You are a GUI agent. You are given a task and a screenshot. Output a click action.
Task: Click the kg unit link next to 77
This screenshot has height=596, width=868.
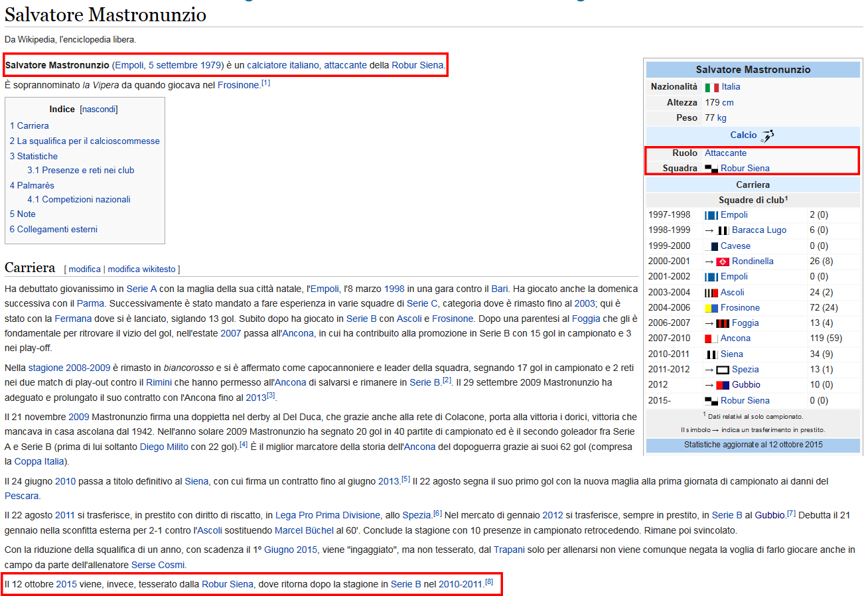722,117
